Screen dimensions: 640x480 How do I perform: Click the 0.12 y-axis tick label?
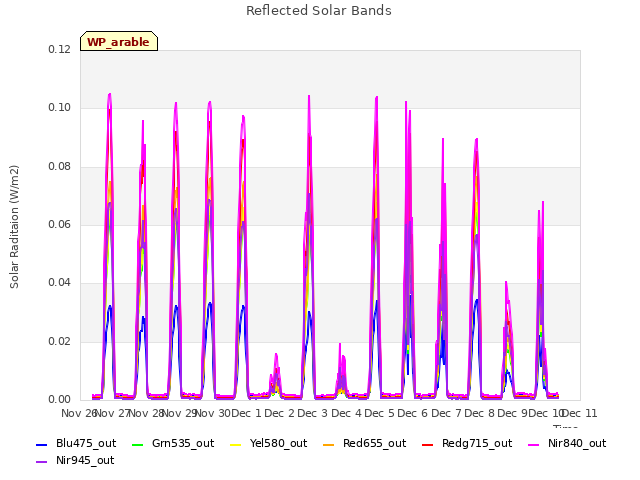click(x=60, y=49)
